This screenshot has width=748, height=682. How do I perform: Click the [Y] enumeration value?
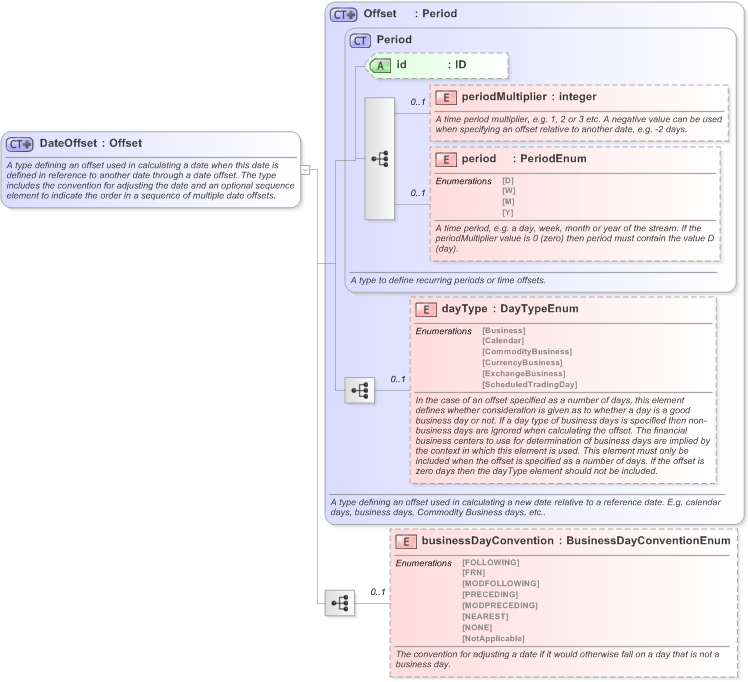(508, 212)
